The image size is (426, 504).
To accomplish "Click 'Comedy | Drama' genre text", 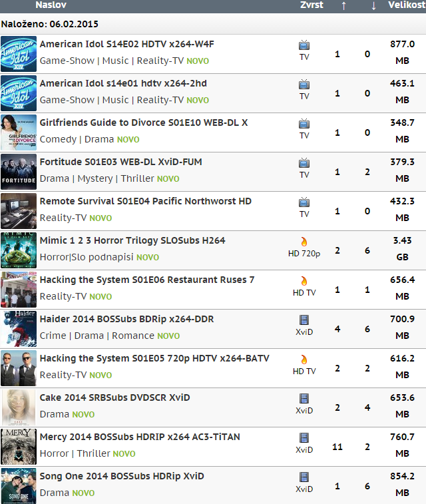I will coord(77,139).
